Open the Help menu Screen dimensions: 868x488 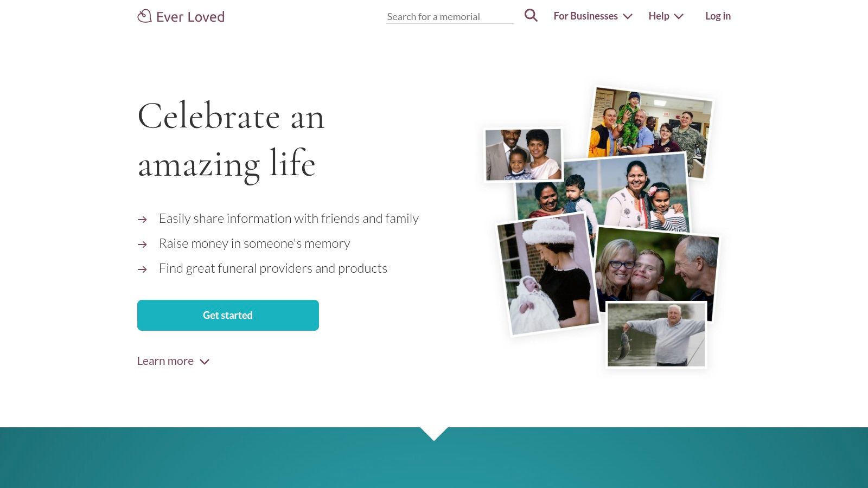(659, 16)
